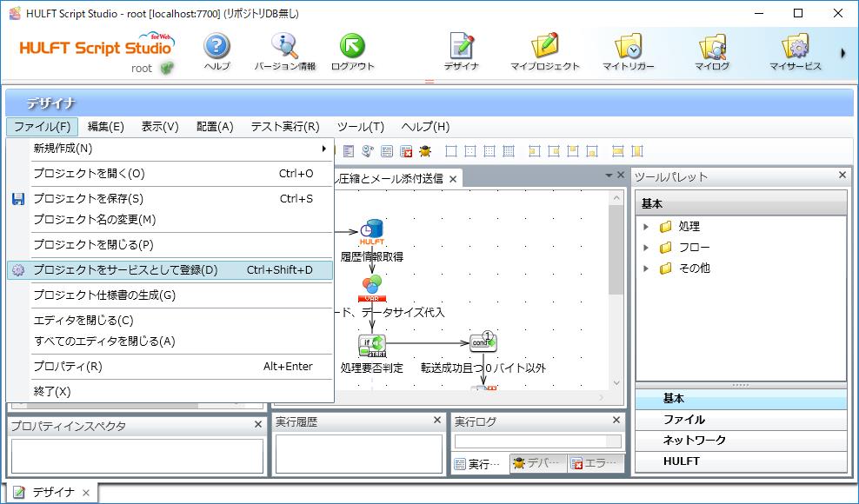859x504 pixels.
Task: Open マイログ from the top toolbar
Action: (711, 48)
